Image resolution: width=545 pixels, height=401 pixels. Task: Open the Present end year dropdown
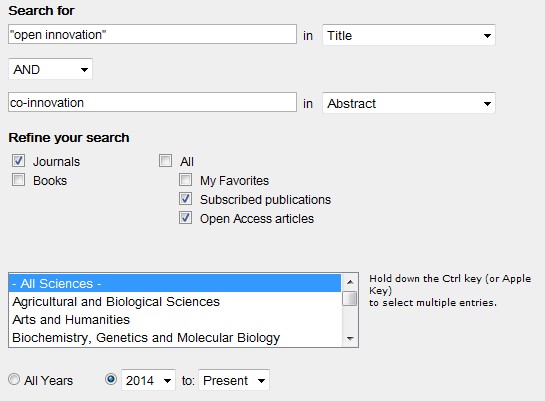234,380
